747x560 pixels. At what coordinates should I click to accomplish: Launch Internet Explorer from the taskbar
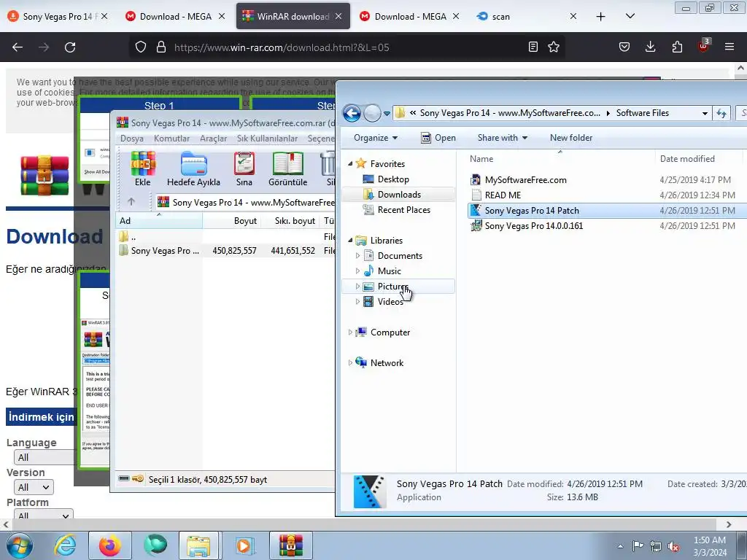pos(65,545)
